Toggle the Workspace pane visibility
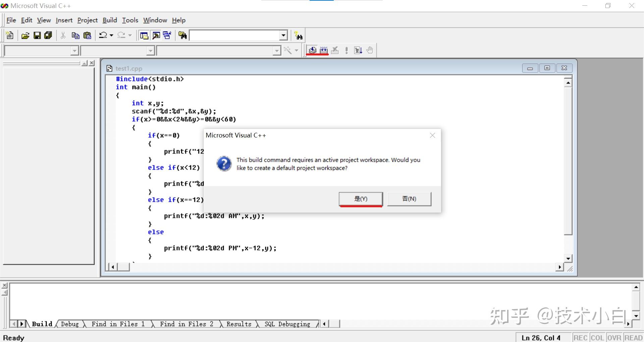 (144, 35)
